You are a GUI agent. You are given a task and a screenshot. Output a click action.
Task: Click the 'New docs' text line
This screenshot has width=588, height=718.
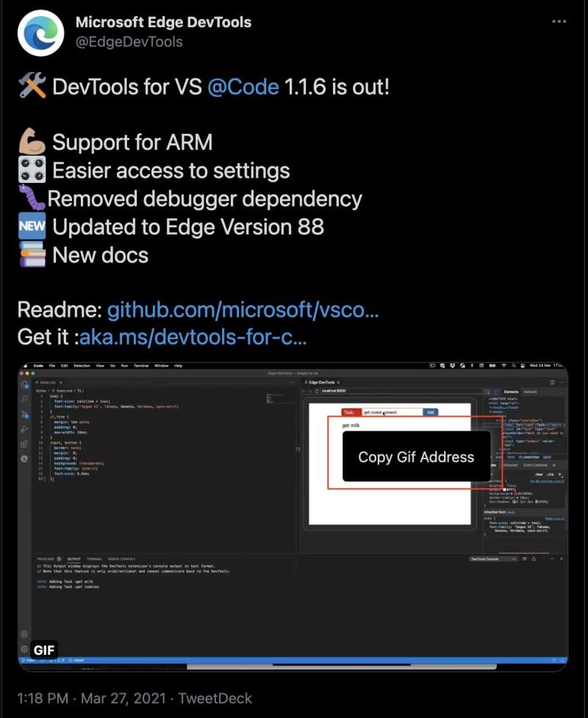click(x=100, y=256)
